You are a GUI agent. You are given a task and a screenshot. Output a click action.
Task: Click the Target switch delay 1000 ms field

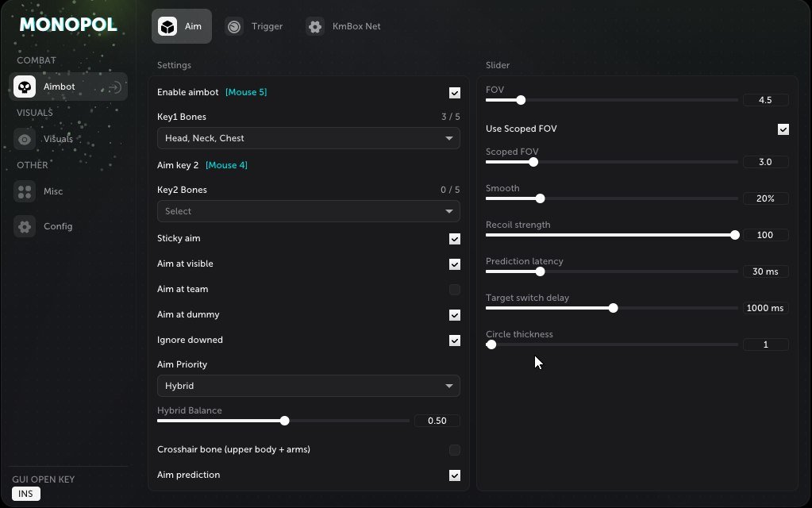click(765, 308)
